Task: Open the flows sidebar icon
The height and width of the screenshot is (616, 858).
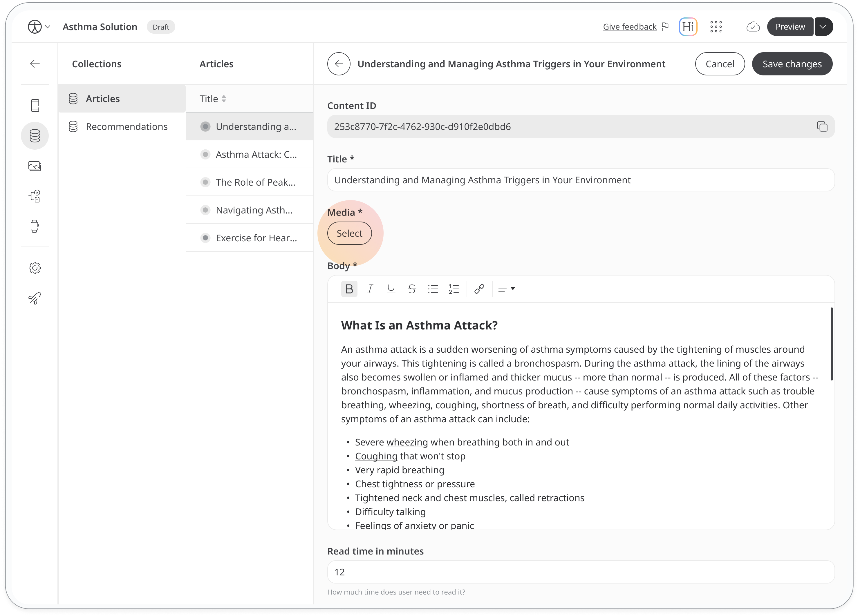Action: 35,196
